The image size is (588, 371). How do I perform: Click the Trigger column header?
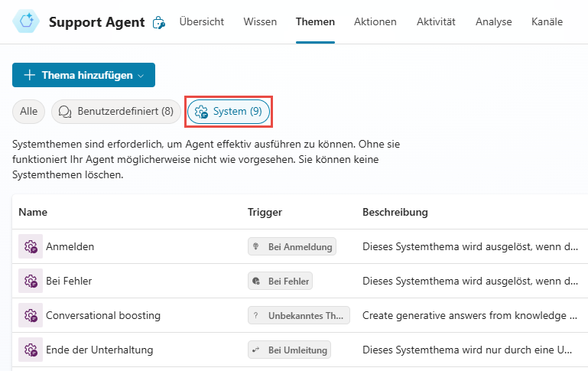pos(265,212)
